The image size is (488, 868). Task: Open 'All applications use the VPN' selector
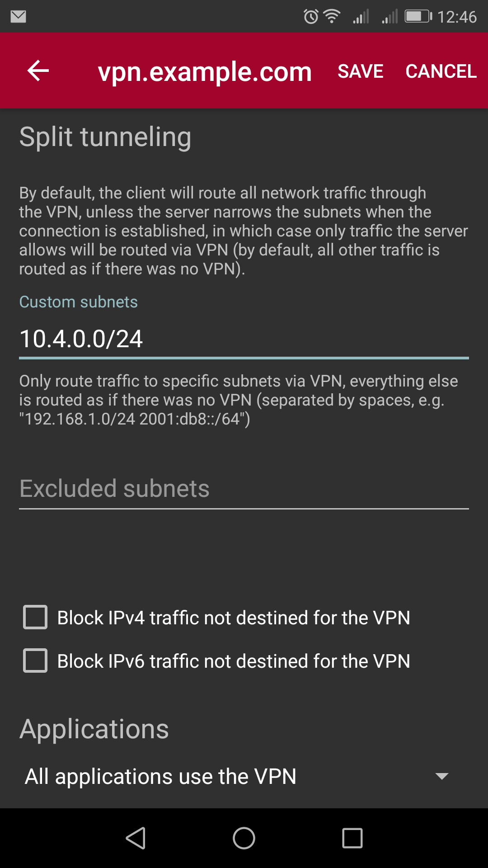click(x=160, y=776)
